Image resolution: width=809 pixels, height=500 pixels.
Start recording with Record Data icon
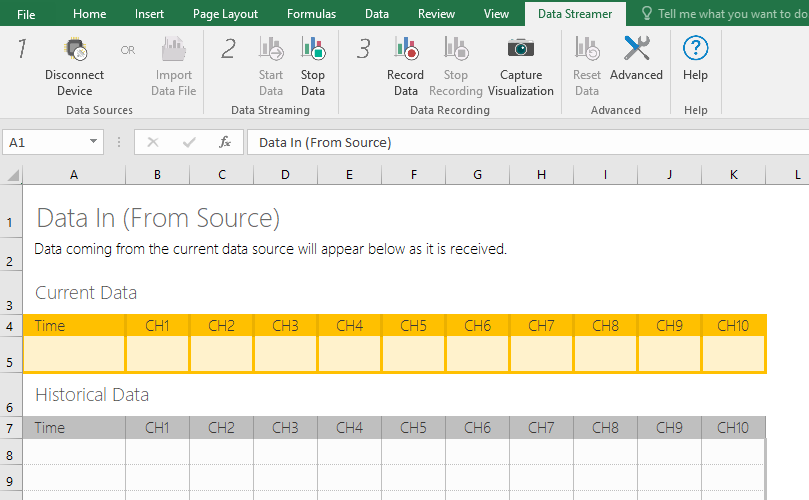pos(405,49)
